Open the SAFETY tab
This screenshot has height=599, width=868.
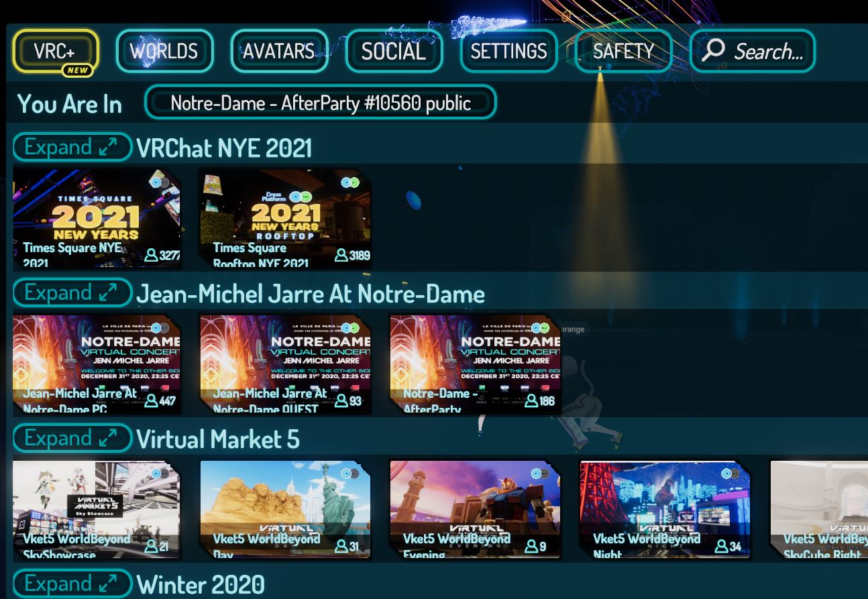[623, 51]
